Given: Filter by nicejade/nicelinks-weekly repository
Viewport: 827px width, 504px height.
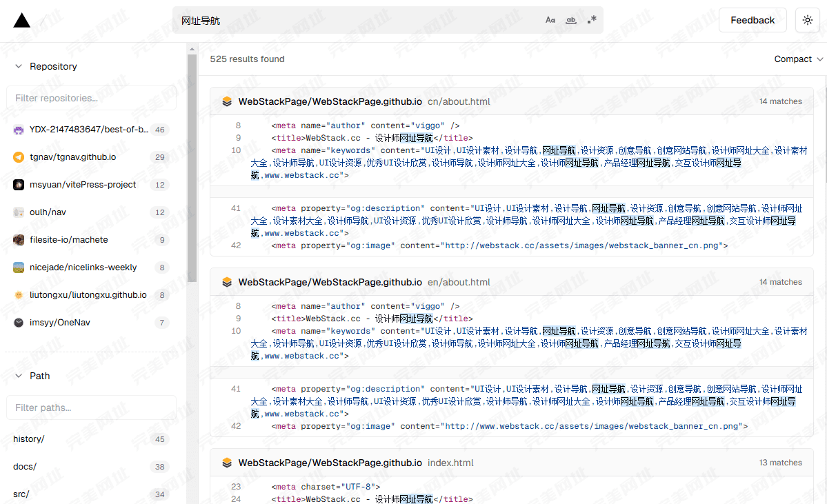Looking at the screenshot, I should point(91,268).
